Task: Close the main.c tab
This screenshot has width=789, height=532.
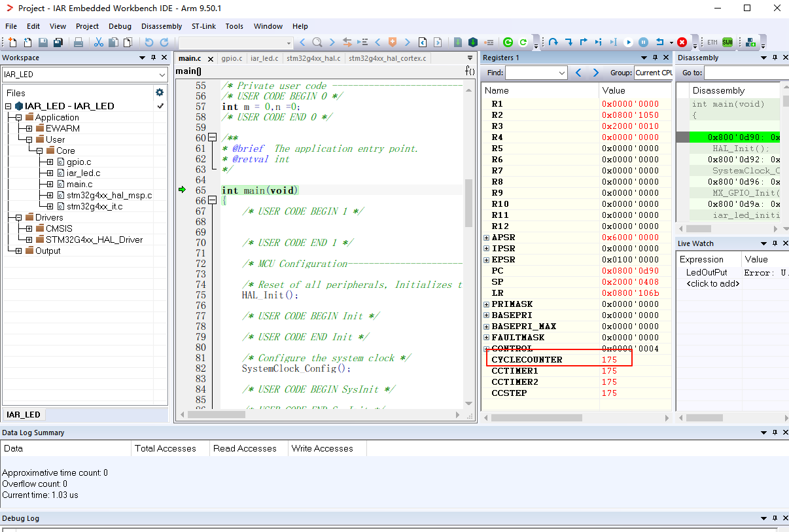Action: pos(210,59)
